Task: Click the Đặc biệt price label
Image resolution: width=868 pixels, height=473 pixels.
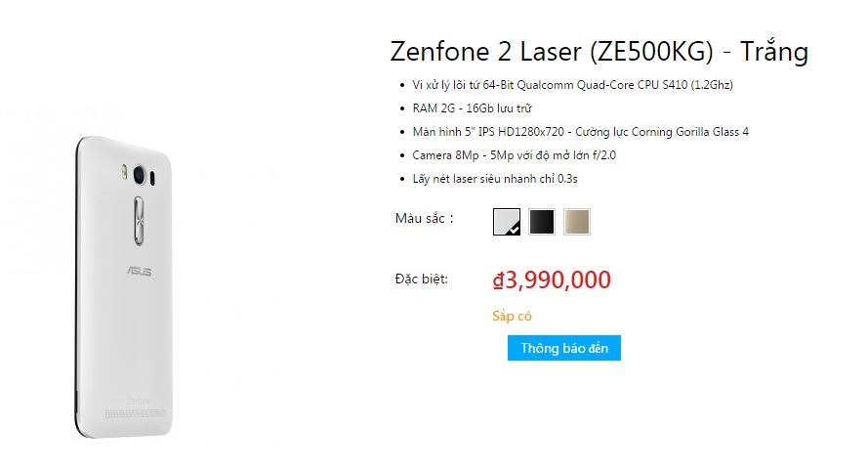Action: point(422,279)
